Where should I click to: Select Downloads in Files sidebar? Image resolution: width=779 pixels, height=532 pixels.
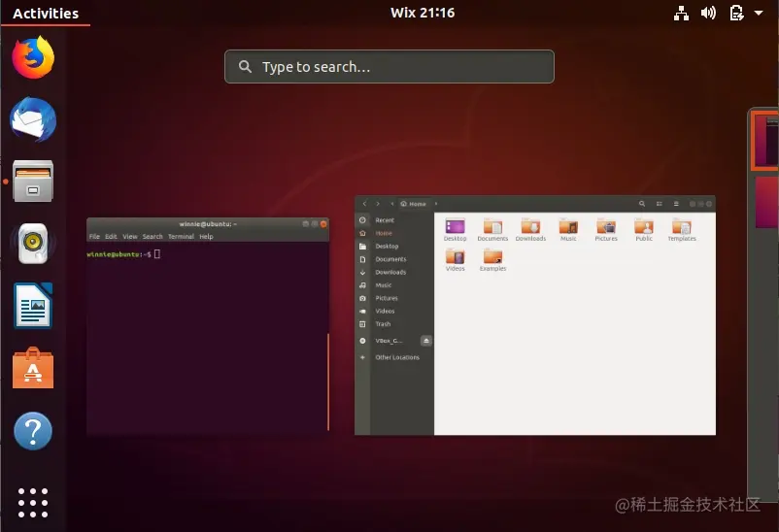click(394, 272)
